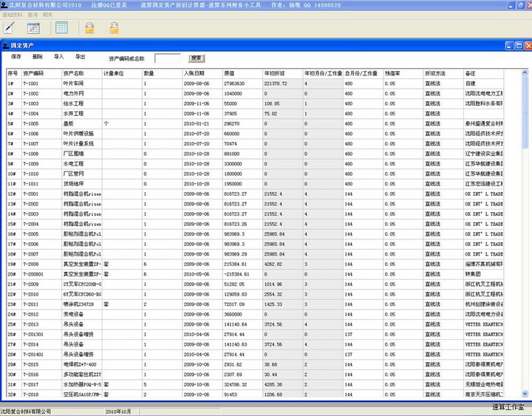Click the 资产编码 column header

coord(41,73)
